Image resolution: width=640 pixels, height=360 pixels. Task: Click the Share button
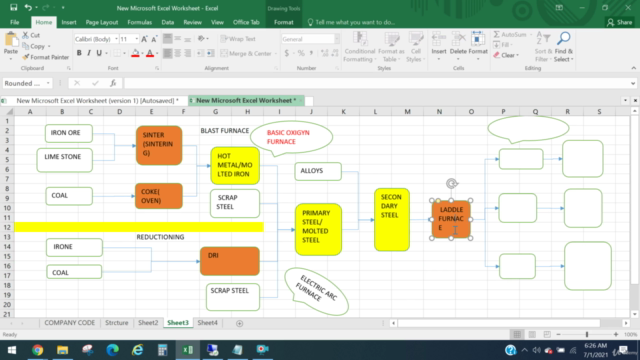click(x=620, y=22)
